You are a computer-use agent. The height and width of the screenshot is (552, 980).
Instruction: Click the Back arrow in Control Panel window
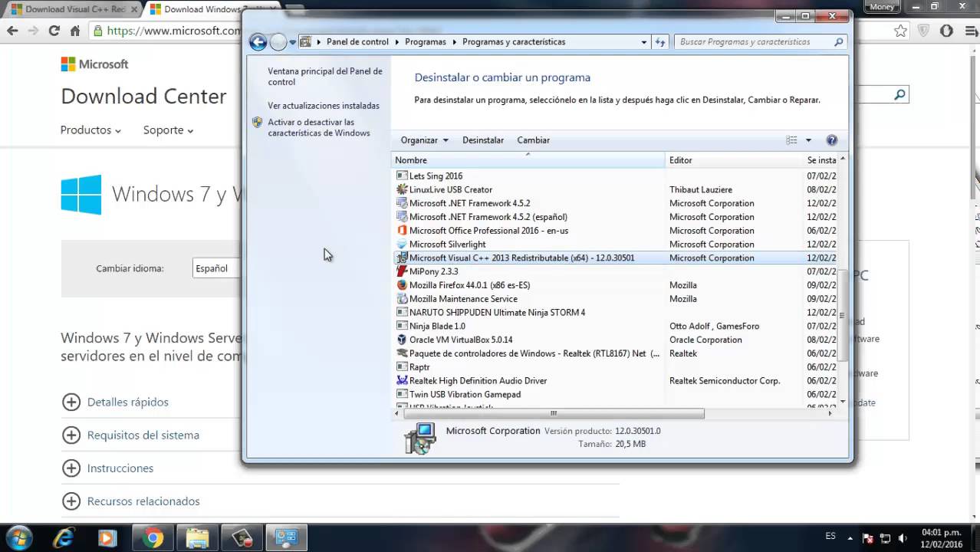258,42
